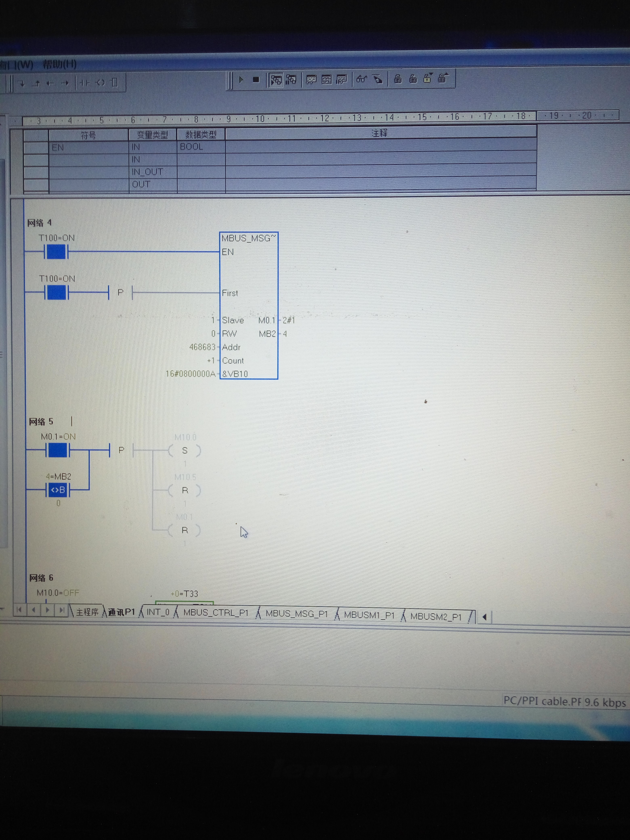Screen dimensions: 630x840
Task: Open the MBUSM2_P1 tab
Action: pos(436,616)
